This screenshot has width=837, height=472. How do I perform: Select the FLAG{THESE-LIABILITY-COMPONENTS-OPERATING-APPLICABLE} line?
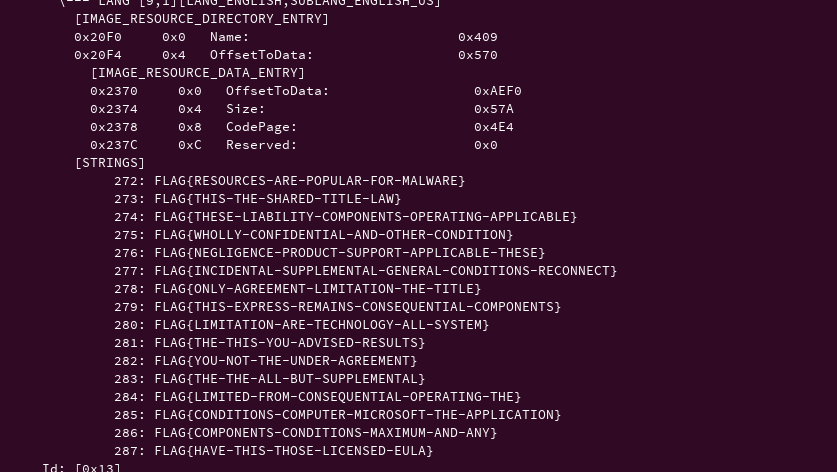(365, 217)
